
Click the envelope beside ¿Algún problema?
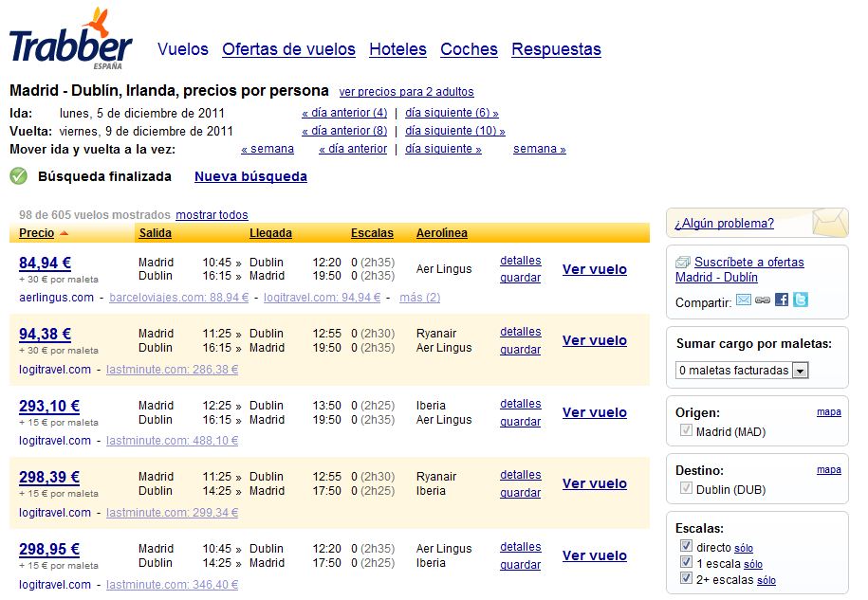tap(830, 223)
